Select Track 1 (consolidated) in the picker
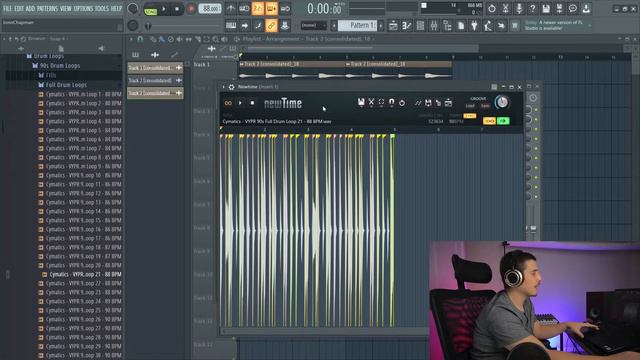This screenshot has height=360, width=640. [x=155, y=68]
